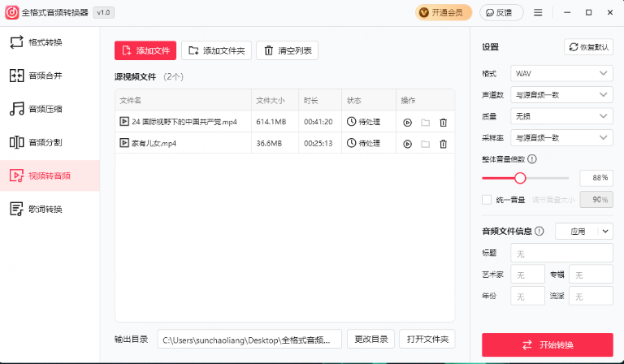Click 开通会员 membership button
Image resolution: width=624 pixels, height=364 pixels.
click(444, 13)
